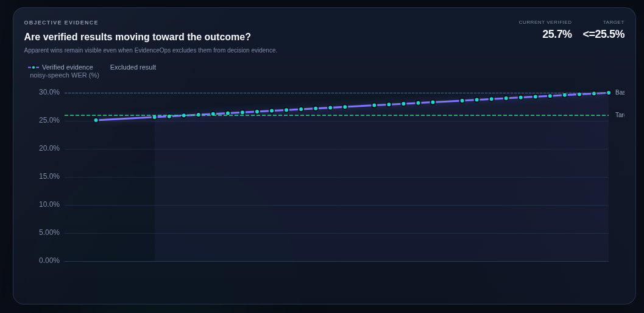644x313 pixels.
Task: Click the 30.0% y-axis tick label
Action: pos(49,92)
